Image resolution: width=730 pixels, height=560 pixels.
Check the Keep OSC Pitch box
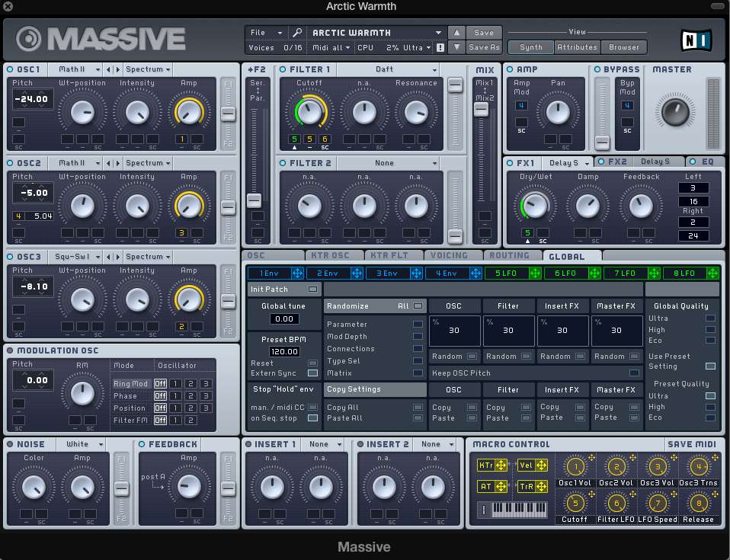[634, 373]
